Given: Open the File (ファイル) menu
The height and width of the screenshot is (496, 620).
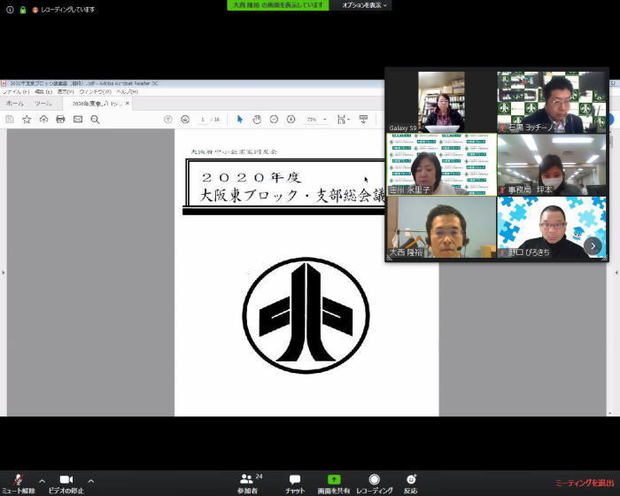Looking at the screenshot, I should point(15,92).
